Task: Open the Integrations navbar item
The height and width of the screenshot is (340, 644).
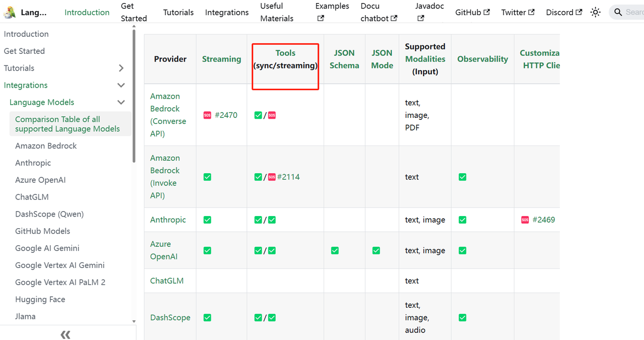Action: tap(227, 12)
